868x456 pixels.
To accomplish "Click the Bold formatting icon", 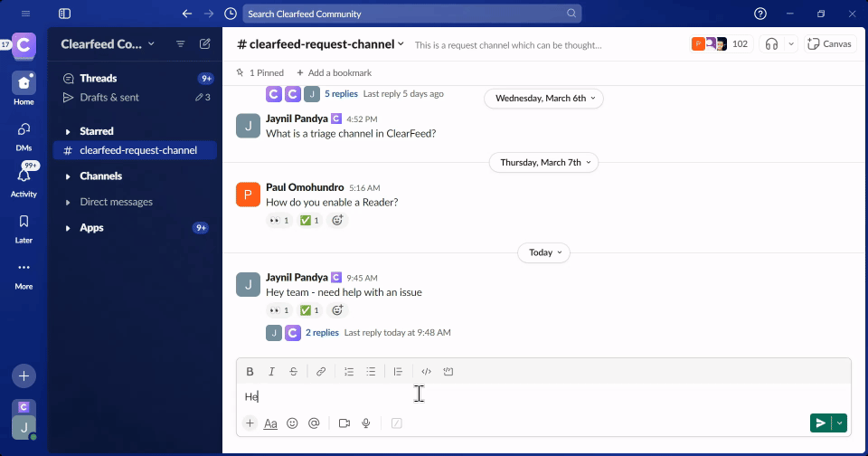I will tap(250, 372).
